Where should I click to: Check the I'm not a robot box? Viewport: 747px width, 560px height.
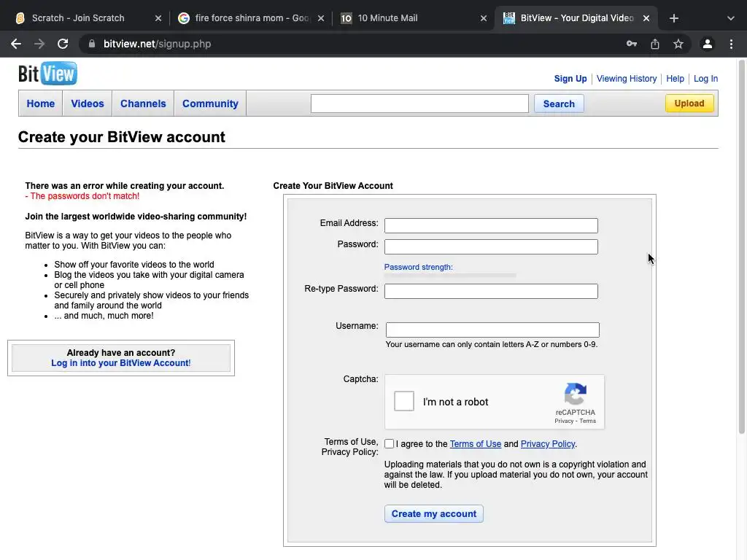point(404,402)
